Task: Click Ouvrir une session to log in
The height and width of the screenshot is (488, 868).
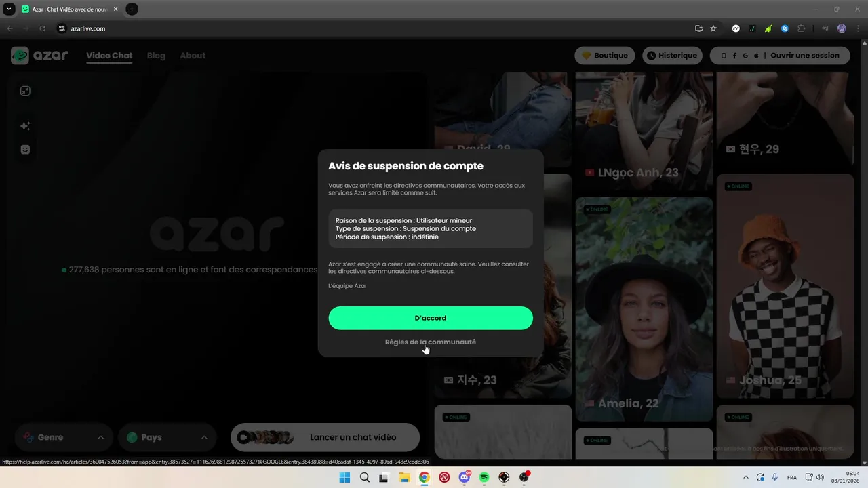Action: pos(805,56)
